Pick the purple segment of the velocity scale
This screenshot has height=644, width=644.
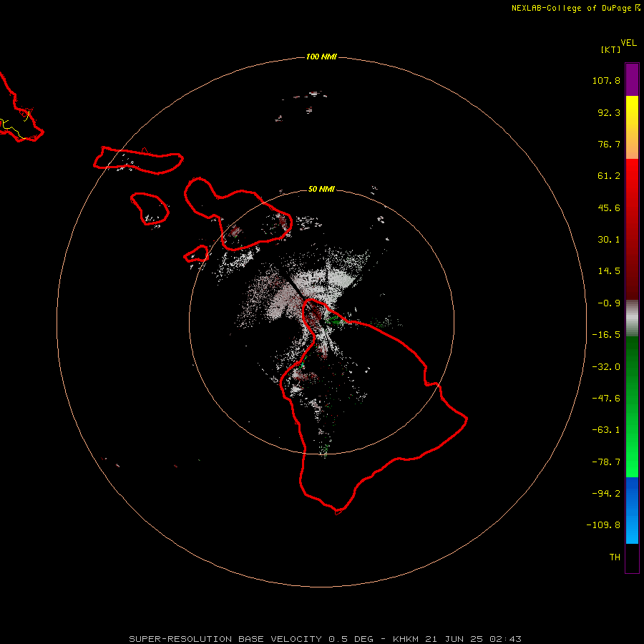click(632, 80)
